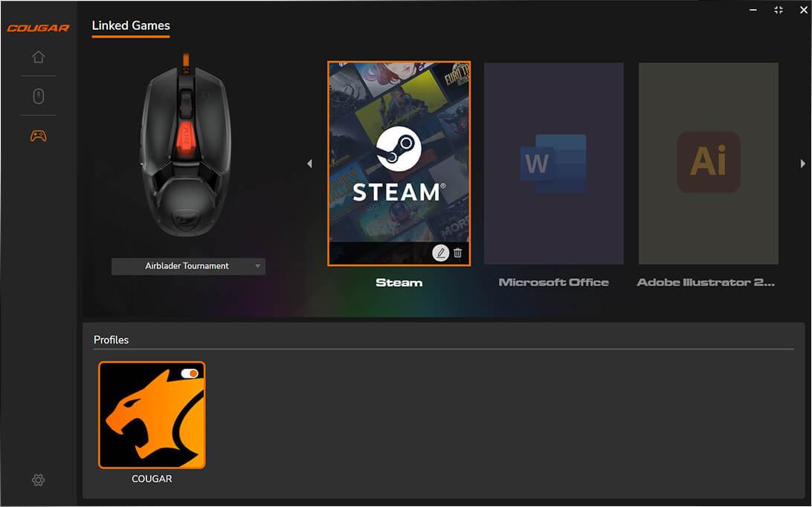Screen dimensions: 812x507
Task: Open the settings gear icon
Action: (x=39, y=480)
